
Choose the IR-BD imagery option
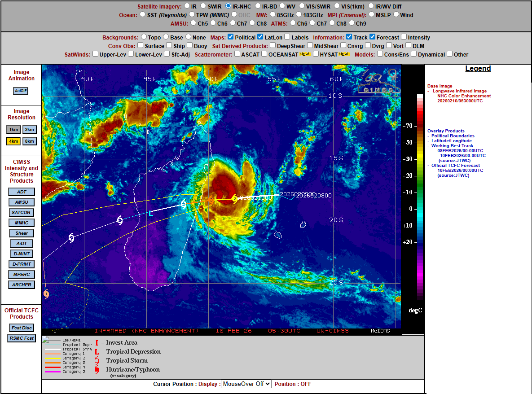point(258,6)
